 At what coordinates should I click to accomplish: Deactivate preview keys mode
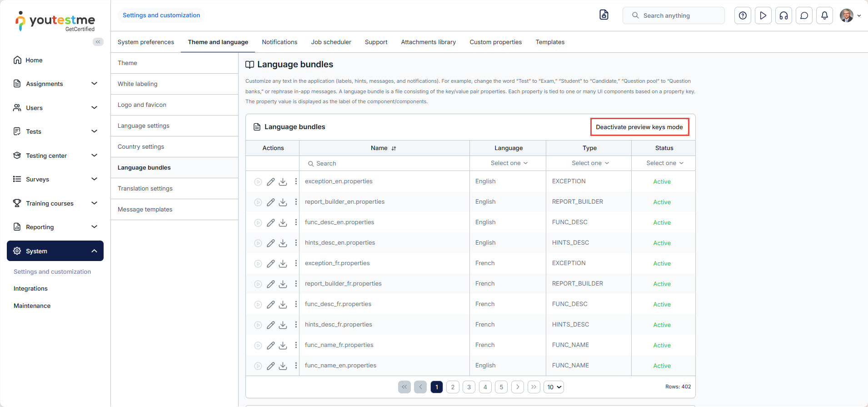point(639,127)
